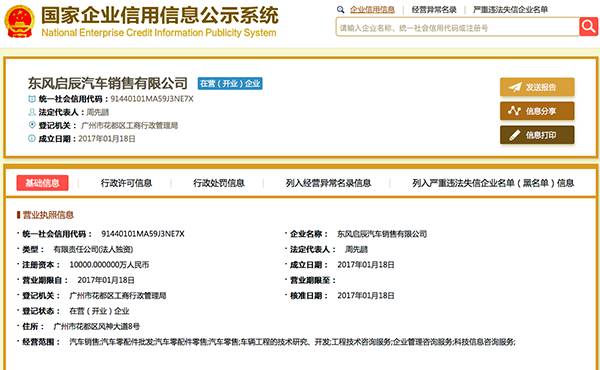Viewport: 600px width, 370px height.
Task: Click the paper plane icon on 发送报告
Action: coord(515,87)
